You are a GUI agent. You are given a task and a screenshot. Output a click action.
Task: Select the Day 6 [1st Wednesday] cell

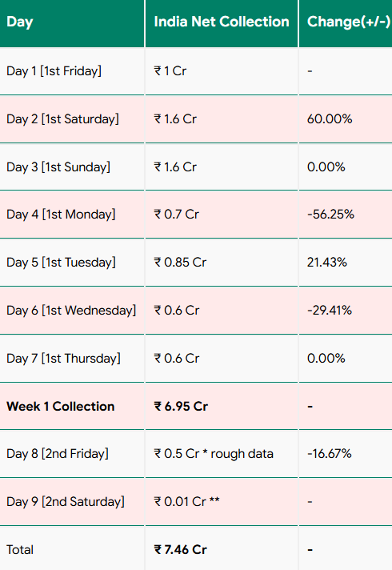tap(71, 310)
